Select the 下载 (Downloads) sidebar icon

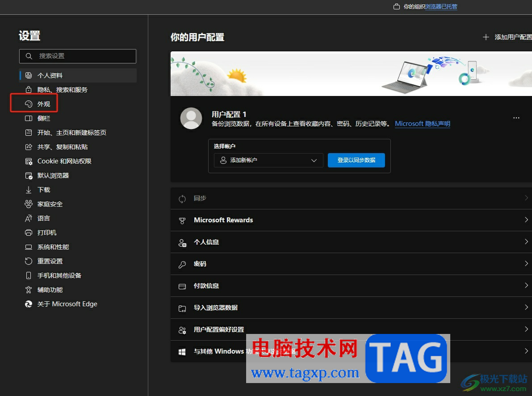point(28,189)
